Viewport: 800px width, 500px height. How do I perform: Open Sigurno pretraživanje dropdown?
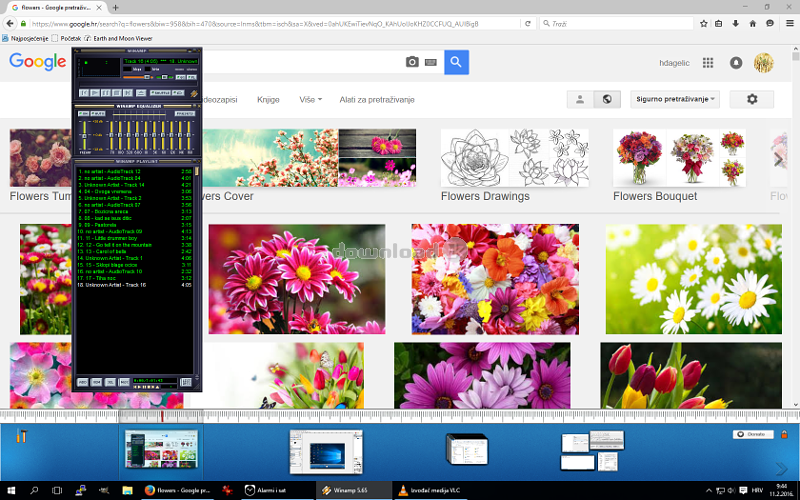[x=675, y=99]
